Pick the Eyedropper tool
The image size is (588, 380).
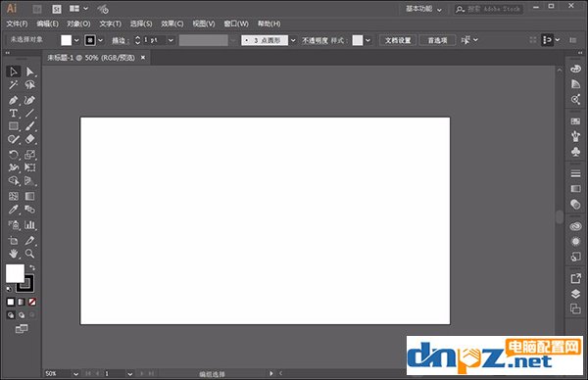[13, 210]
